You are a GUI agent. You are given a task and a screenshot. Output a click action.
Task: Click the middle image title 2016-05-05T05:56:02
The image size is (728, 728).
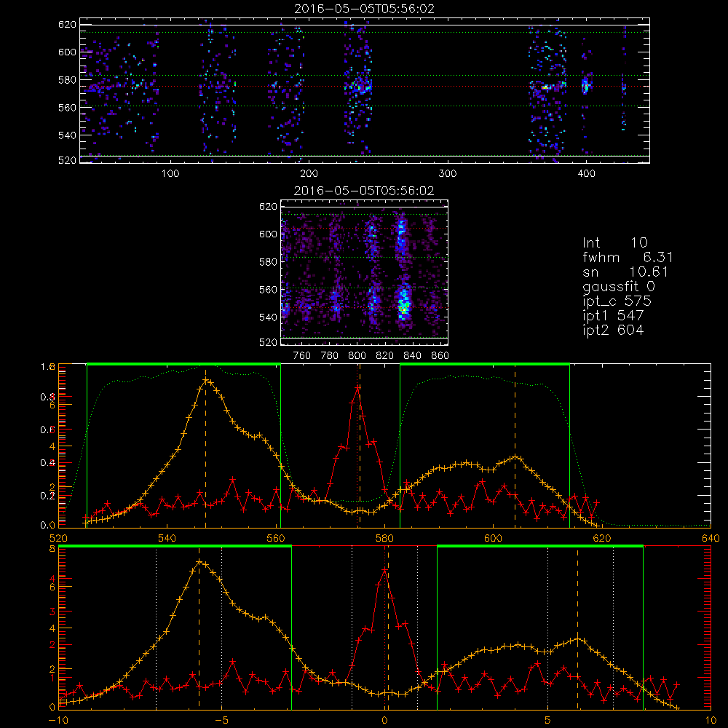[x=364, y=191]
